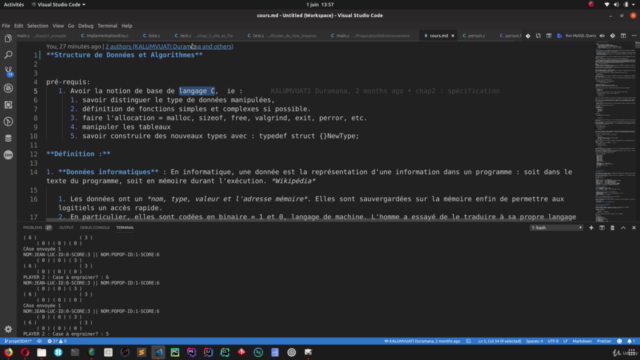Open the Files manager from the dock
Viewport: 640px width, 360px height.
pyautogui.click(x=42, y=352)
